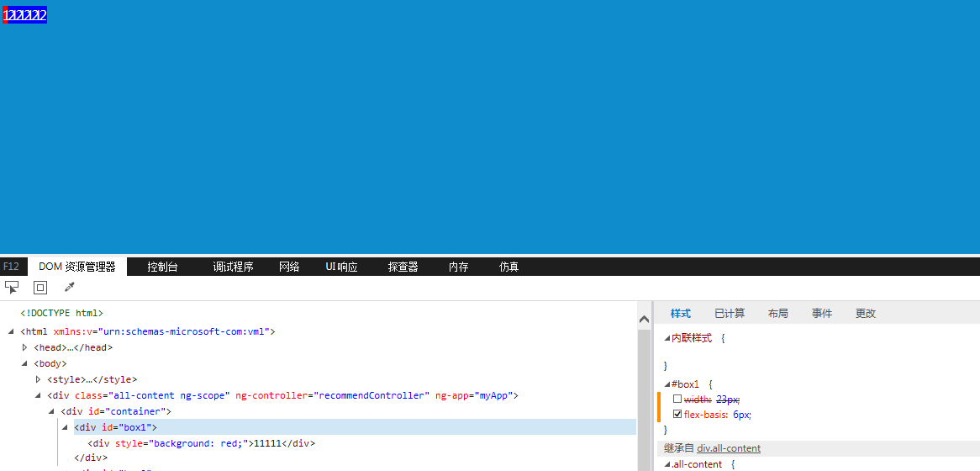Select the div id="container" row
The height and width of the screenshot is (471, 980).
coord(116,411)
